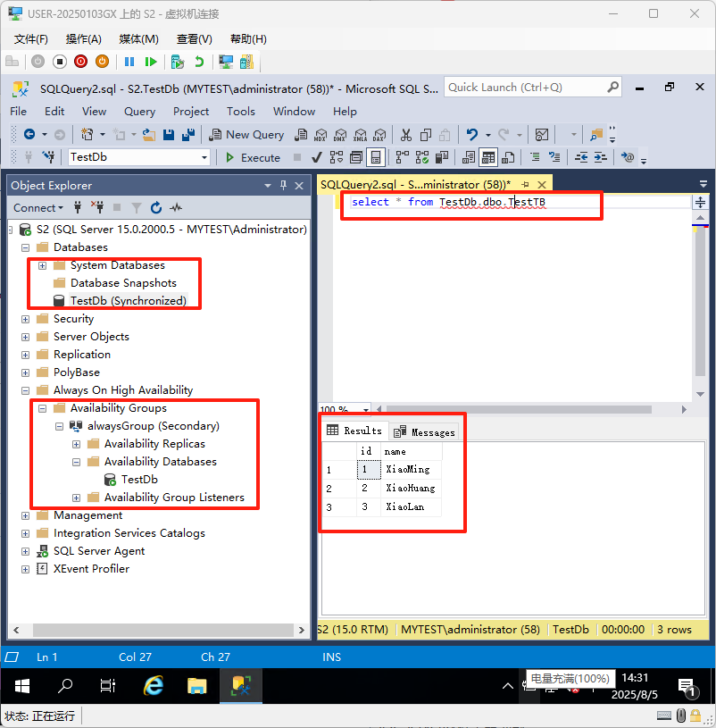The width and height of the screenshot is (716, 728).
Task: Toggle Results to File option
Action: 508,158
